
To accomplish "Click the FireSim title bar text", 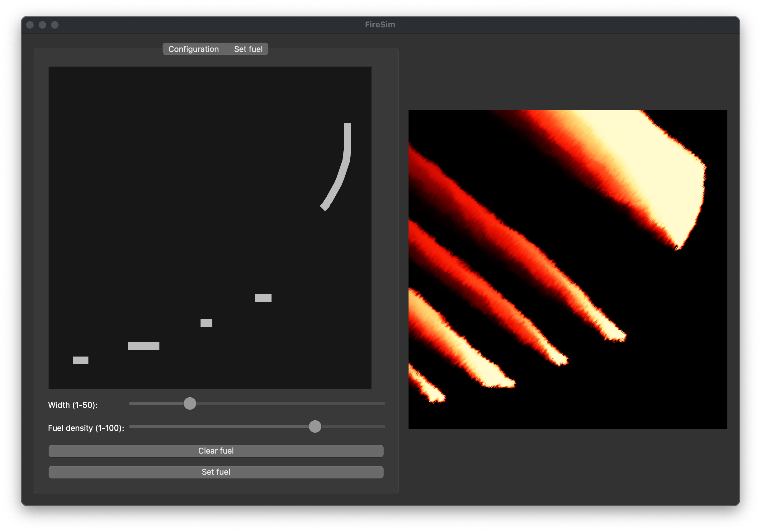I will tap(380, 25).
